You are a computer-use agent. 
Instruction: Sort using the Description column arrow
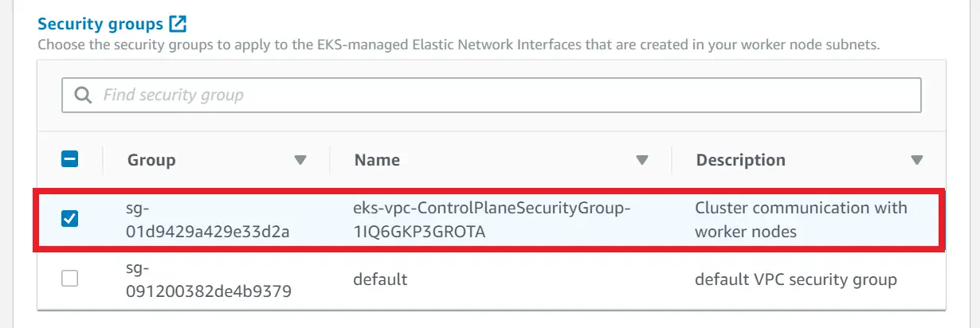pyautogui.click(x=917, y=160)
